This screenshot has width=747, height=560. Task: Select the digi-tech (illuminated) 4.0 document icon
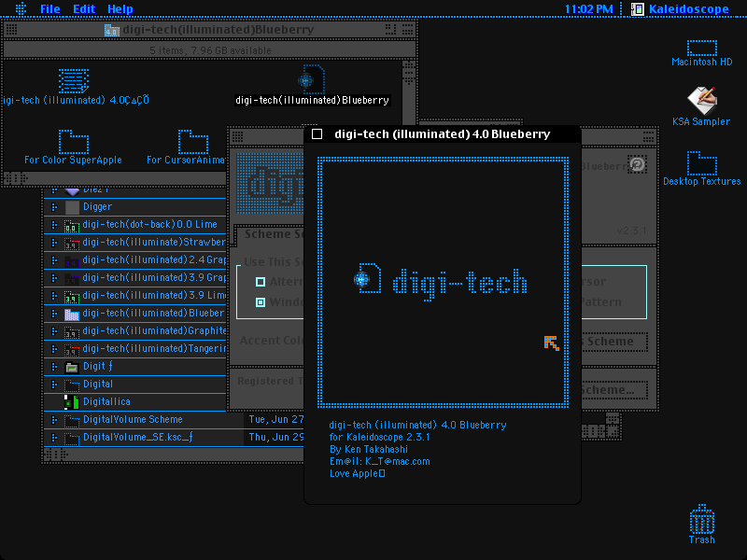coord(74,80)
